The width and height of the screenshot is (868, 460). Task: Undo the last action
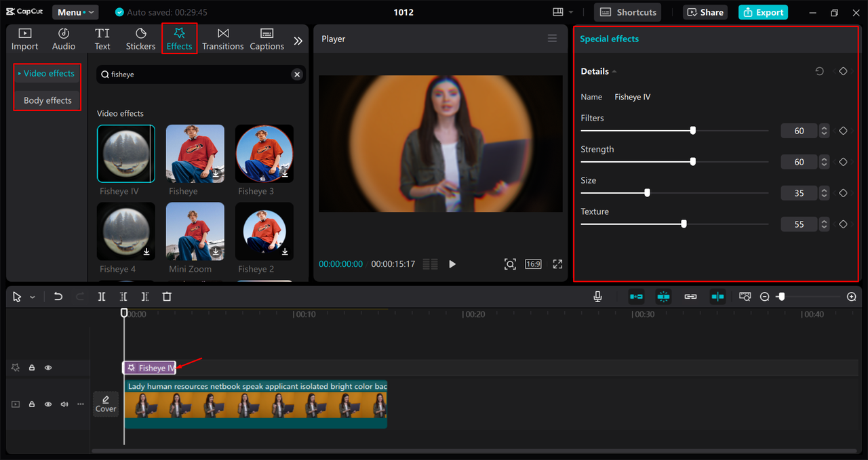(x=58, y=297)
